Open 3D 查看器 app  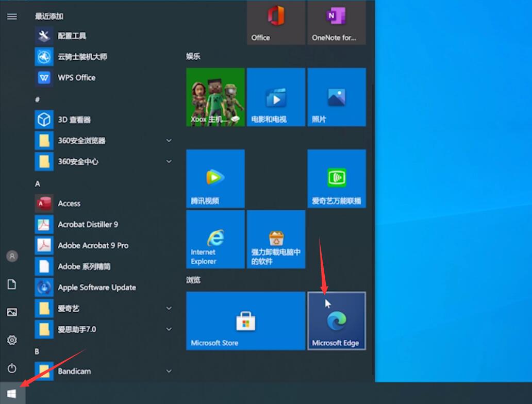pyautogui.click(x=104, y=120)
